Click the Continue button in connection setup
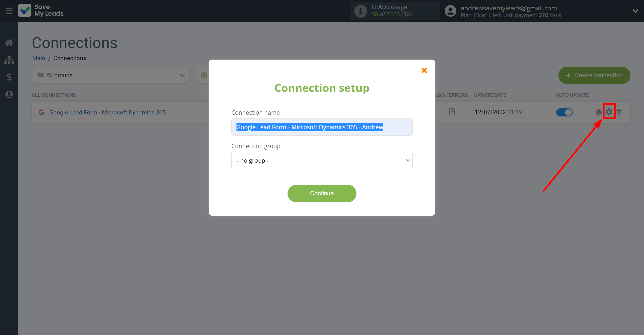This screenshot has width=644, height=335. click(x=321, y=193)
